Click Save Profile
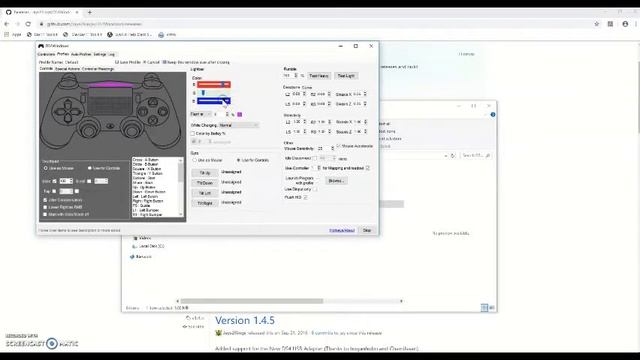The width and height of the screenshot is (640, 360). click(x=128, y=62)
